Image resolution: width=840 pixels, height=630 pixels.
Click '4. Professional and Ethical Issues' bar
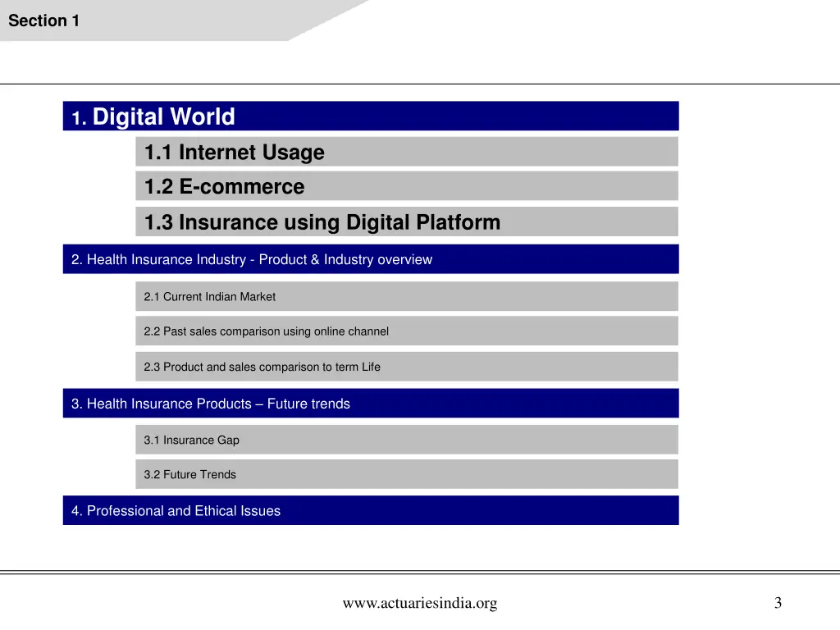pos(371,510)
